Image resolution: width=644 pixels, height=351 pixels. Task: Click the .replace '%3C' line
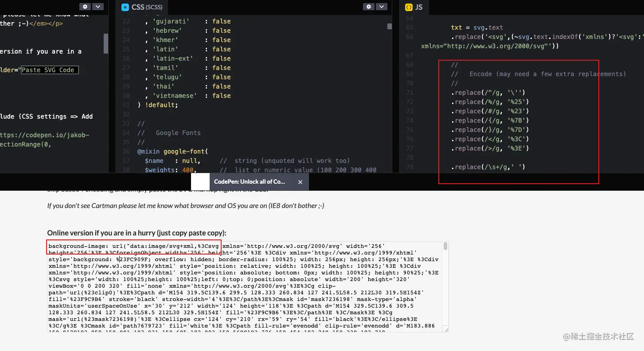point(490,139)
